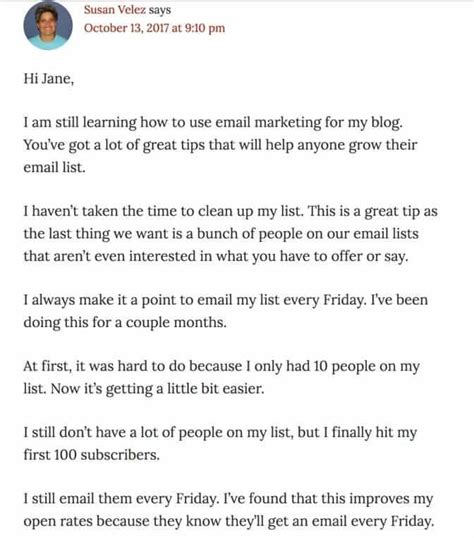
Task: Click the line "I still don't have a lot"
Action: 220,433
